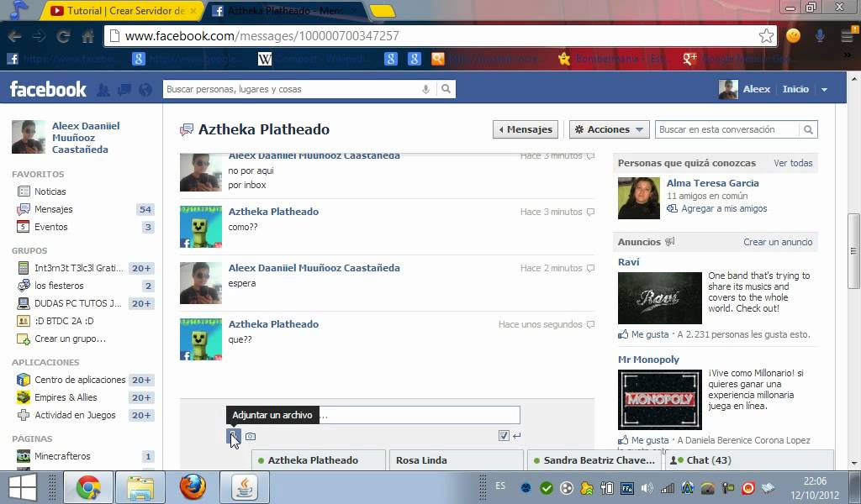861x504 pixels.
Task: Click the browser back arrow
Action: [15, 36]
